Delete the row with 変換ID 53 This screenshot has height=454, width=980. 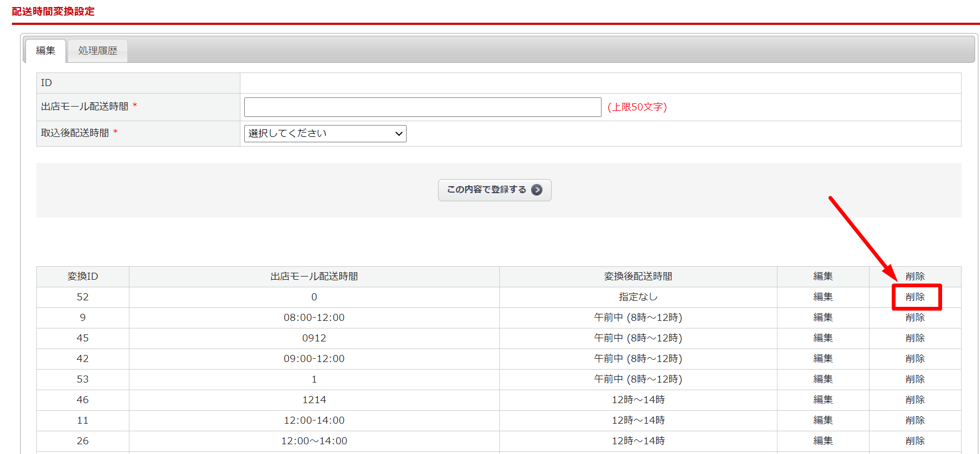915,379
